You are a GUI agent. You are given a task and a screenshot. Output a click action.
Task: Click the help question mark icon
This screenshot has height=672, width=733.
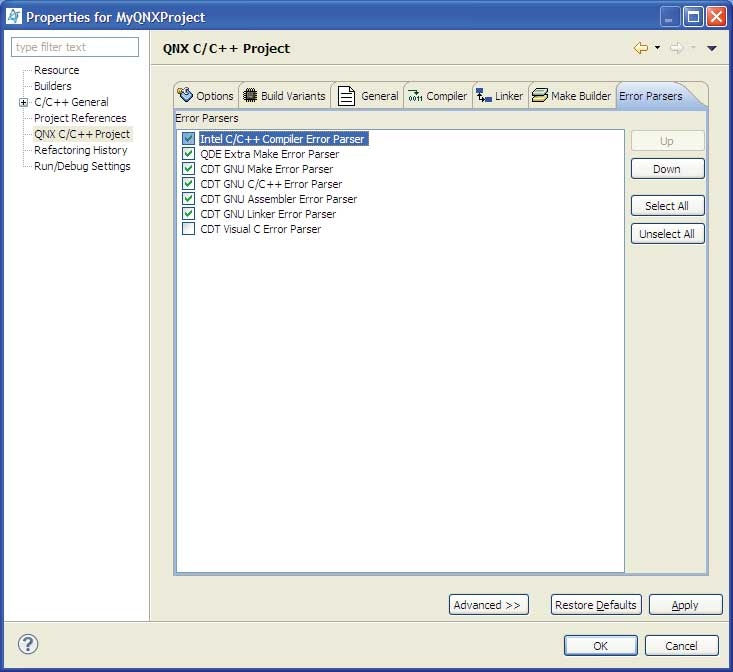[x=27, y=644]
